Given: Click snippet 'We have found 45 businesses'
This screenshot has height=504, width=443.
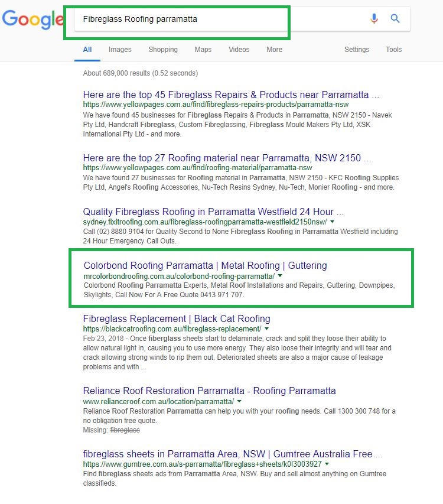Looking at the screenshot, I should (x=237, y=125).
